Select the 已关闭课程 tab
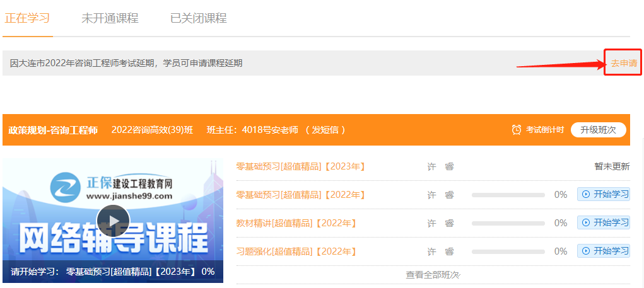Screen dimensions: 644x288 198,18
